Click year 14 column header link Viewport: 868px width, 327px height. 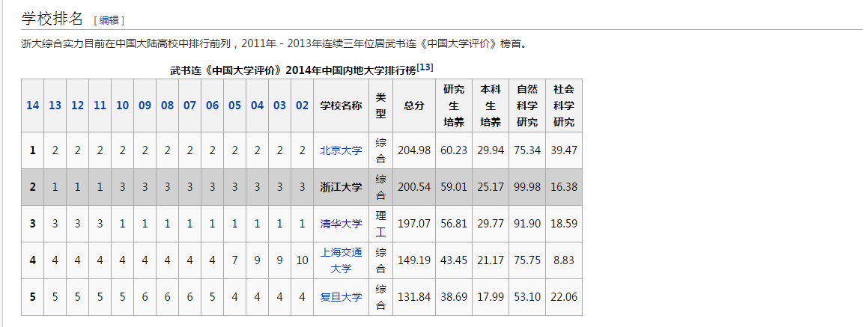[33, 105]
